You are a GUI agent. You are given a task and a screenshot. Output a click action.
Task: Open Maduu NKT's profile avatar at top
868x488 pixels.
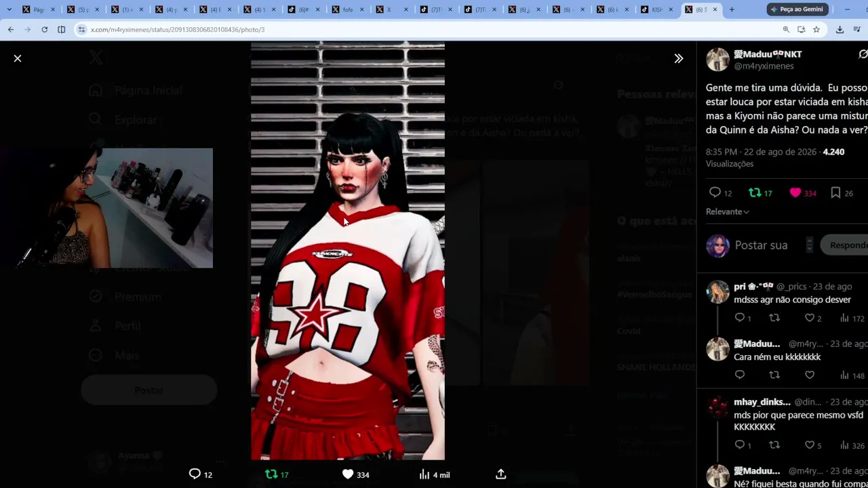coord(717,60)
